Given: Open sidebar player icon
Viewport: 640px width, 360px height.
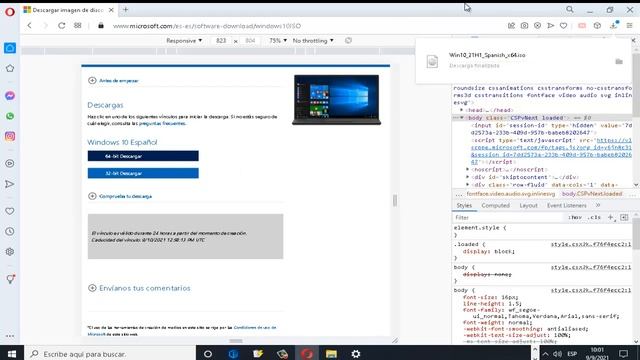Looking at the screenshot, I should [x=10, y=163].
